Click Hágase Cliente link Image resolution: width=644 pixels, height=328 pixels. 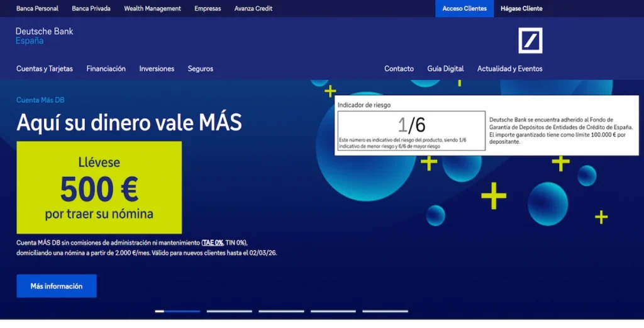click(521, 8)
